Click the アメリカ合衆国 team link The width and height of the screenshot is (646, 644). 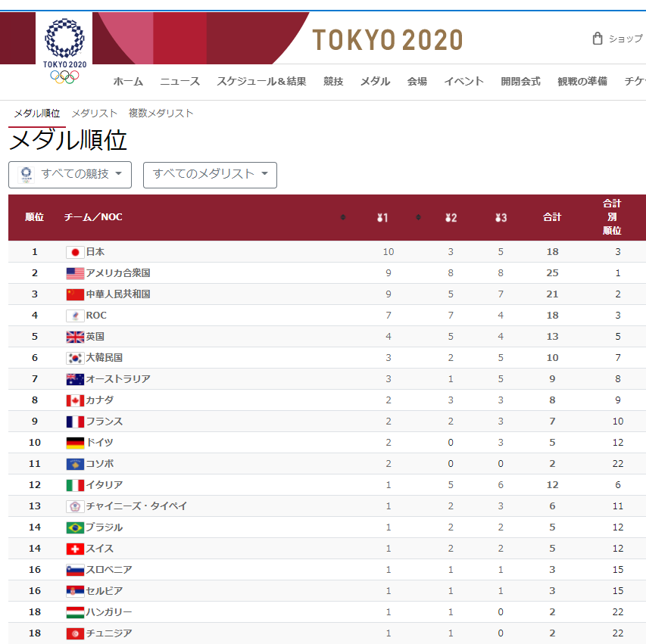click(118, 273)
